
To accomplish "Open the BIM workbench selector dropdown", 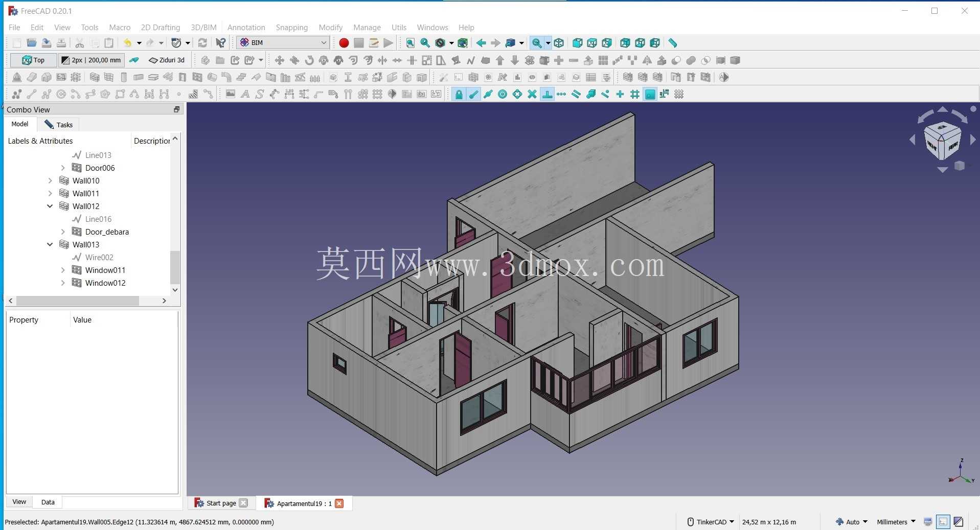I will point(283,42).
